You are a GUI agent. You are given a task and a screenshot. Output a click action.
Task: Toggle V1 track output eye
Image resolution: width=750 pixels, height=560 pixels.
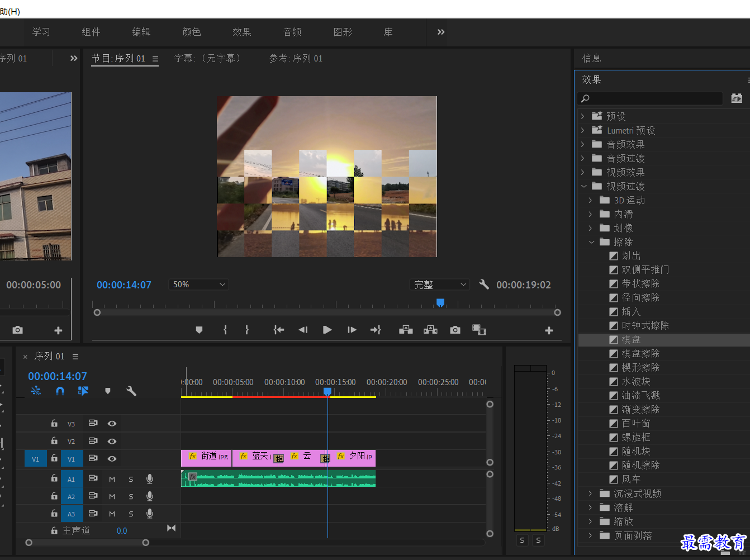112,458
